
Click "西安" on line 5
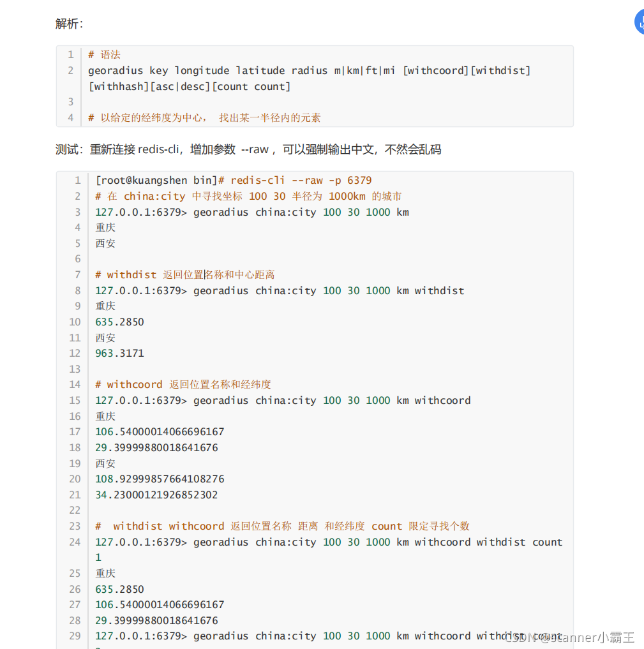[x=105, y=243]
